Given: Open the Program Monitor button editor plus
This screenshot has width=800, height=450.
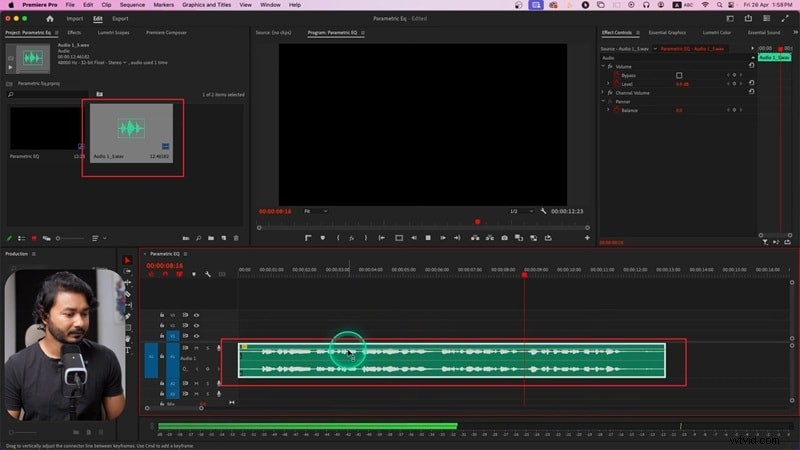Looking at the screenshot, I should tap(587, 238).
